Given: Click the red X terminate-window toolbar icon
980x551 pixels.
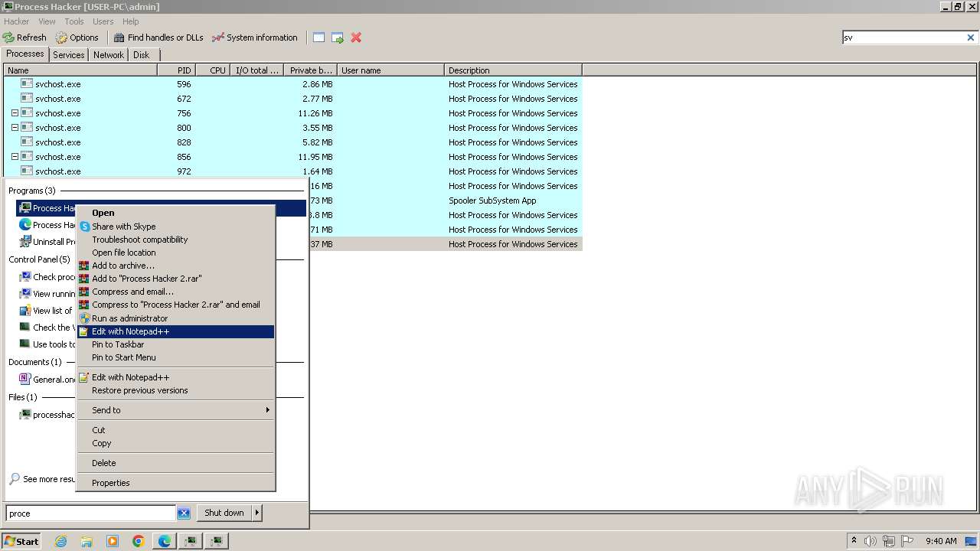Looking at the screenshot, I should click(x=356, y=37).
